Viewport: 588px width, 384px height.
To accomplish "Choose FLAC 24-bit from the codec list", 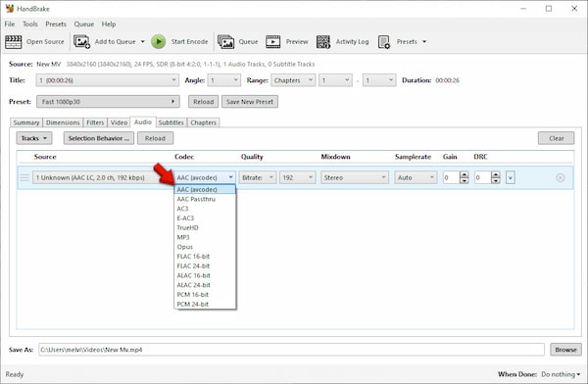I will [x=205, y=265].
